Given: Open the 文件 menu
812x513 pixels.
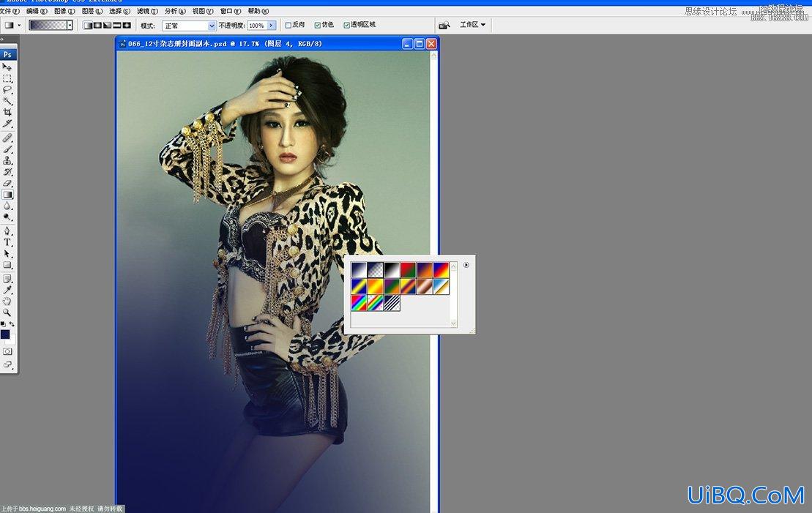Looking at the screenshot, I should click(x=9, y=11).
